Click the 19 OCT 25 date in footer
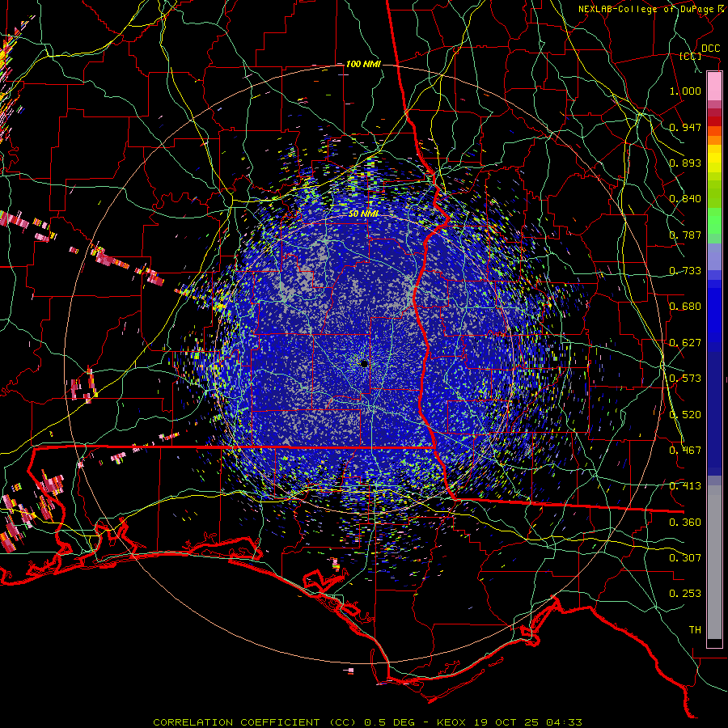 506,722
